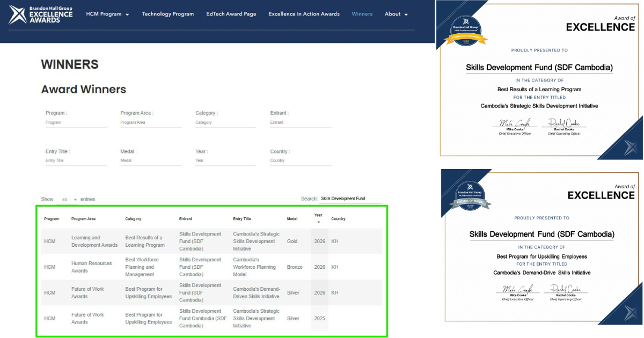Focus the Medal filter field
The image size is (644, 338).
point(151,161)
